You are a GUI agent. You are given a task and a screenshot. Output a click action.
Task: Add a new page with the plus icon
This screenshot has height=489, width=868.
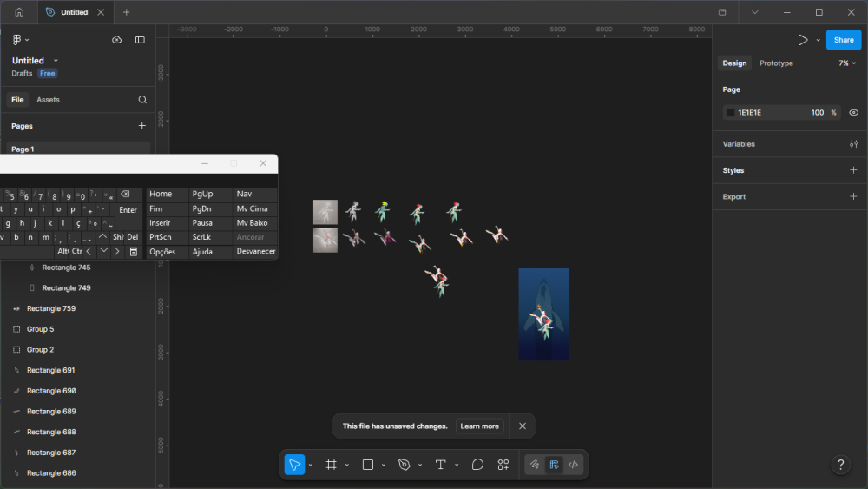point(142,126)
